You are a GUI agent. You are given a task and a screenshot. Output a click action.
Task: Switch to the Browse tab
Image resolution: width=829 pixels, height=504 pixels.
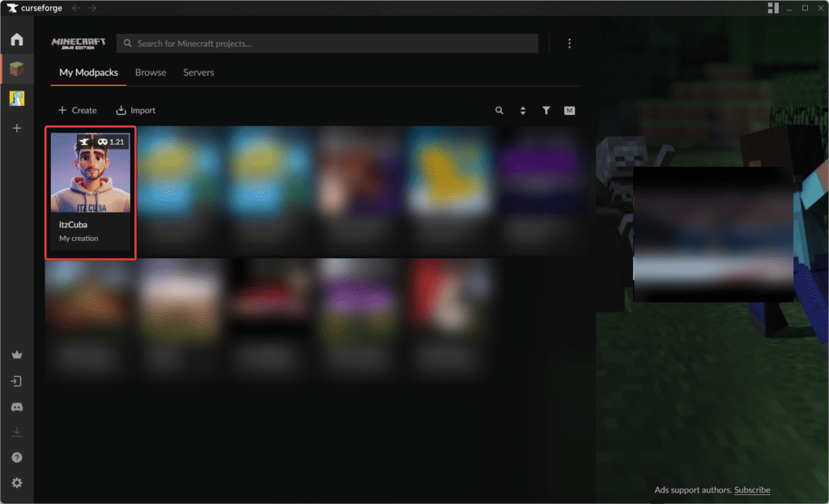151,73
